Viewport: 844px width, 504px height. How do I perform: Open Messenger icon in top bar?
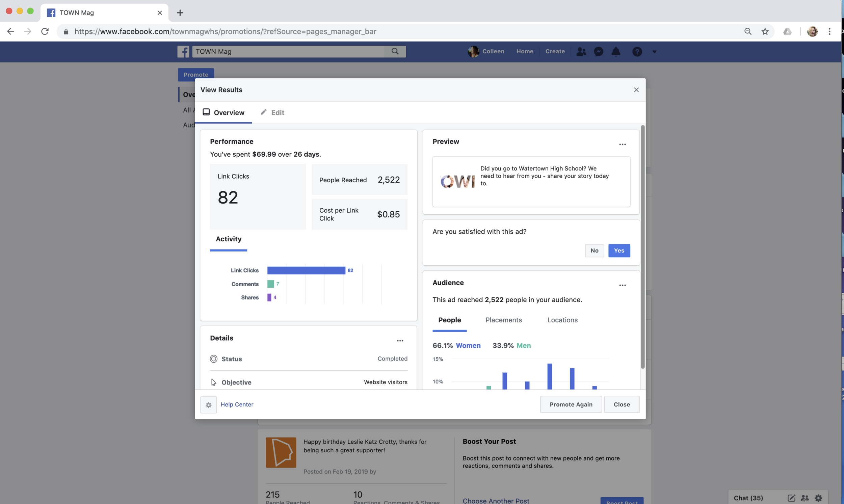point(599,52)
